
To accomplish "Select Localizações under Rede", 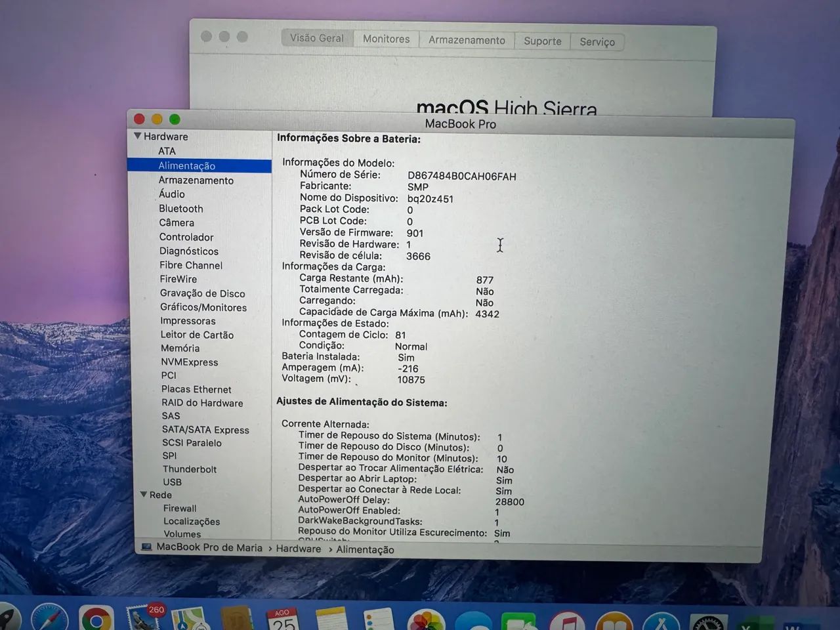I will [192, 522].
